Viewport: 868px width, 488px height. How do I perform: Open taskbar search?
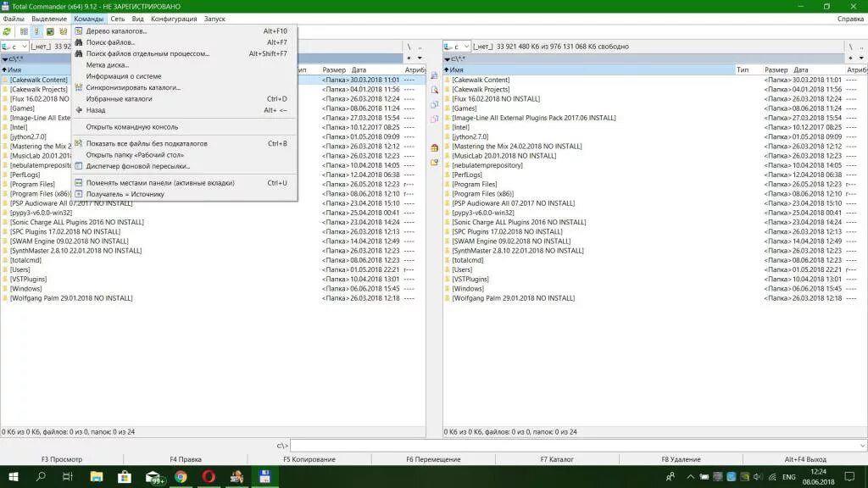point(41,476)
